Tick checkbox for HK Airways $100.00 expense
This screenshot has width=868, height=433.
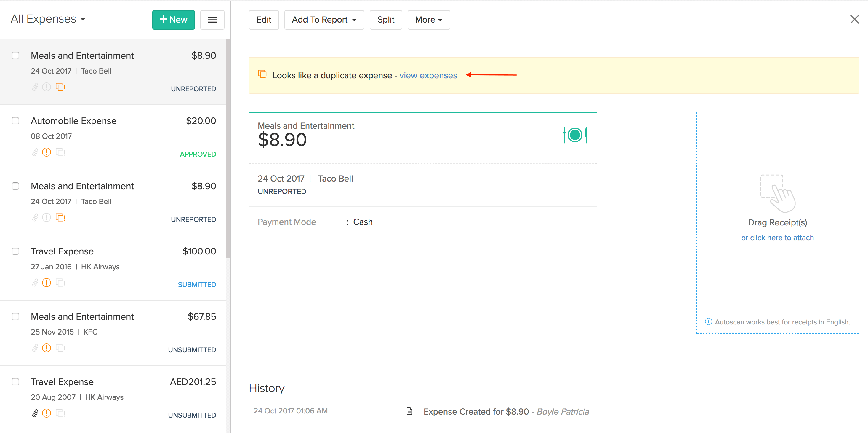point(15,251)
